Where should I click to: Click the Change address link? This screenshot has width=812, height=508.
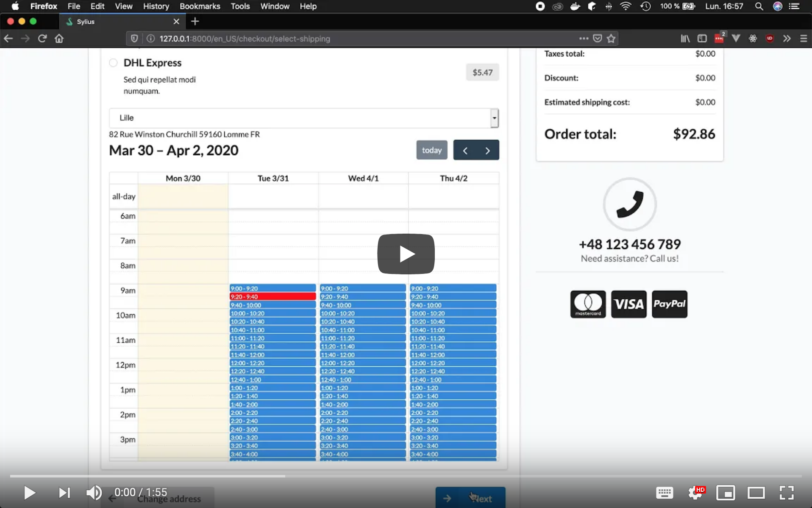pos(168,499)
